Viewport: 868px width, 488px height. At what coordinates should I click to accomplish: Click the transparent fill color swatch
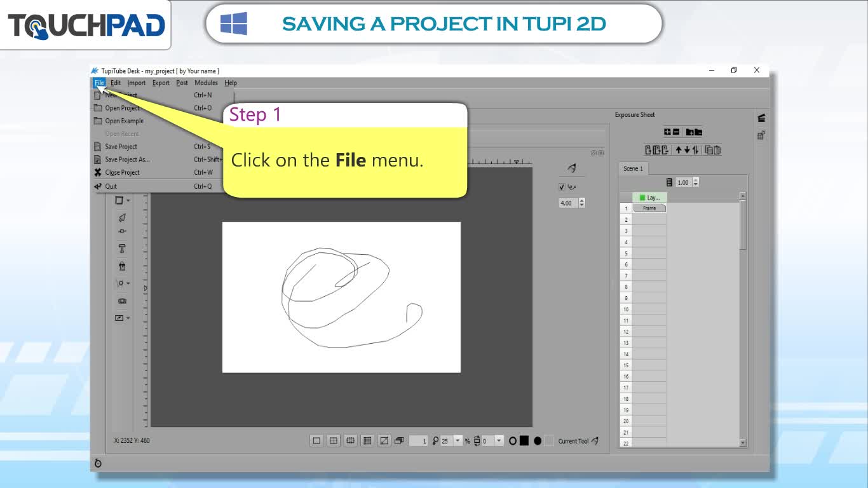coord(549,441)
